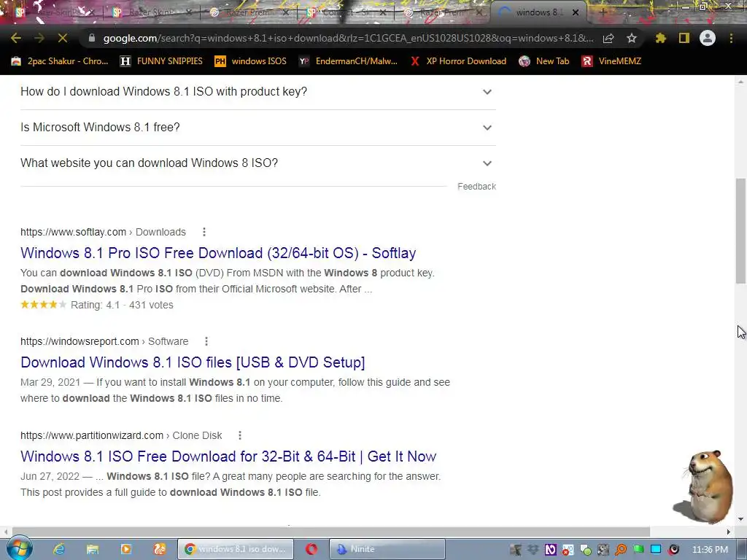Click the Feedback link
747x560 pixels.
click(476, 187)
